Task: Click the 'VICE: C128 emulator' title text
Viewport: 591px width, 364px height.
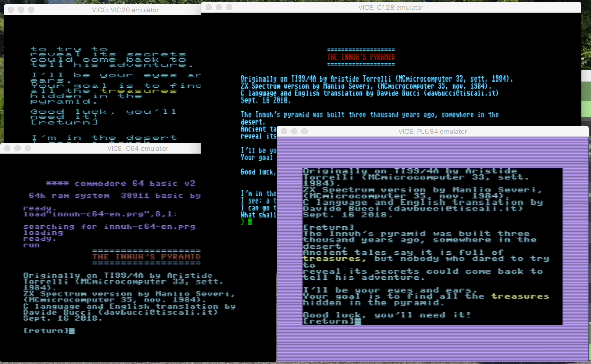Action: coord(391,8)
